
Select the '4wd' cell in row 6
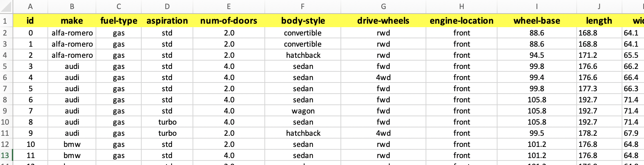(383, 78)
